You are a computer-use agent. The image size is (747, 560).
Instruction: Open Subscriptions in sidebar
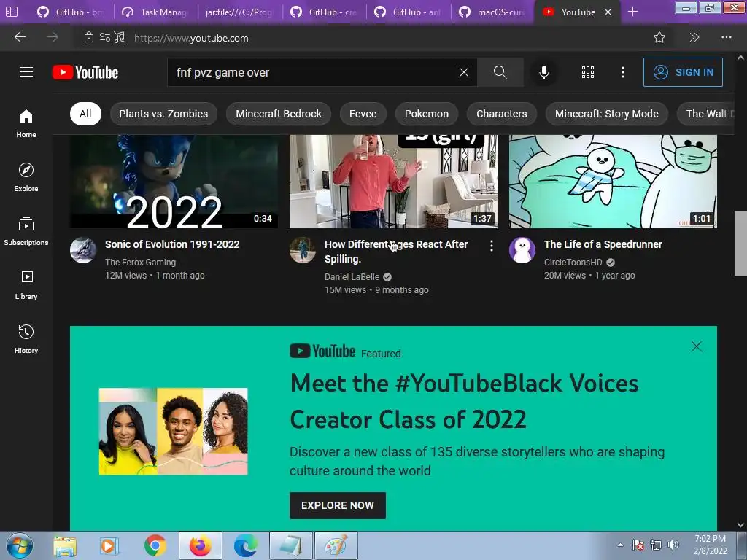pyautogui.click(x=26, y=231)
